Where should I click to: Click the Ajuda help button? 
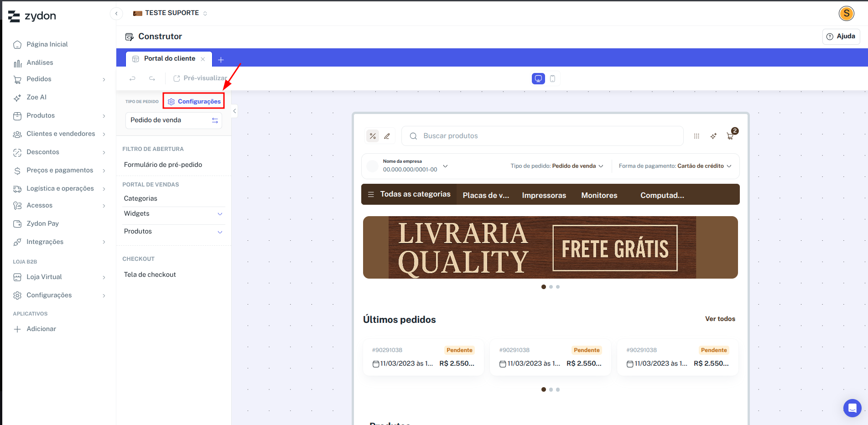(x=841, y=36)
